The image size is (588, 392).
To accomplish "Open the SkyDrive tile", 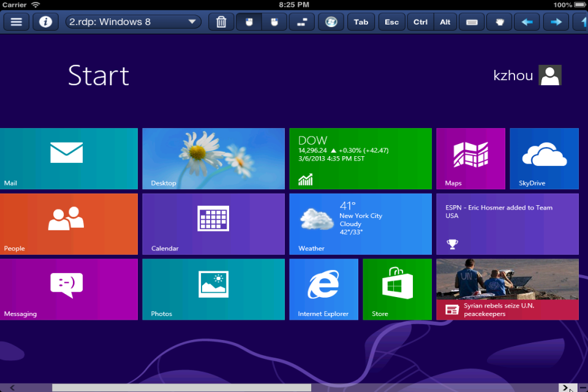I will [544, 159].
